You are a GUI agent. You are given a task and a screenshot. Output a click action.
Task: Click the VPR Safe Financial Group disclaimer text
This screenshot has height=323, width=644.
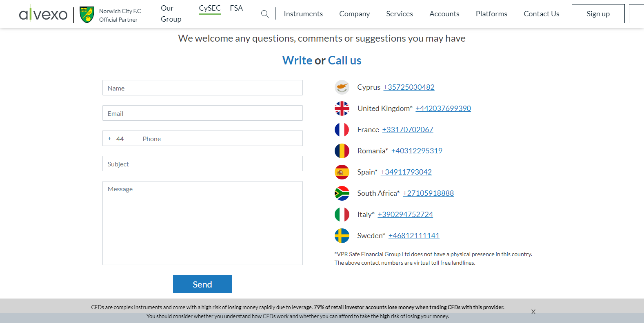[433, 254]
